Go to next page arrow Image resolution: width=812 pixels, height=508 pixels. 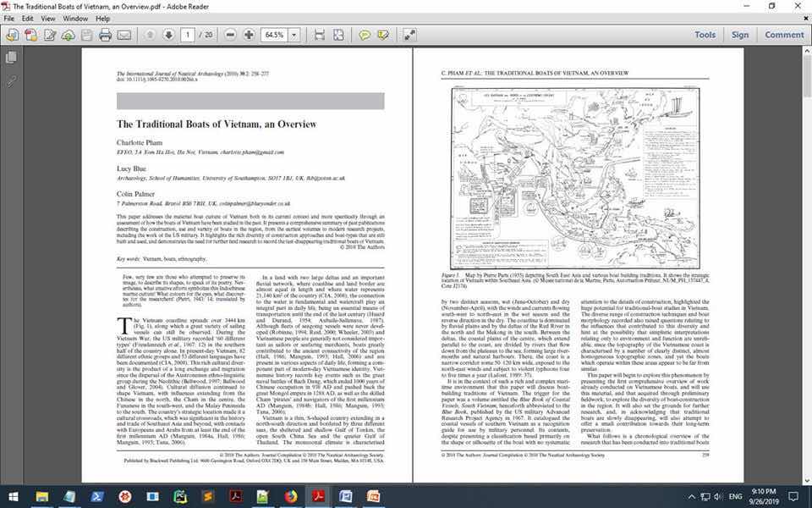point(167,35)
